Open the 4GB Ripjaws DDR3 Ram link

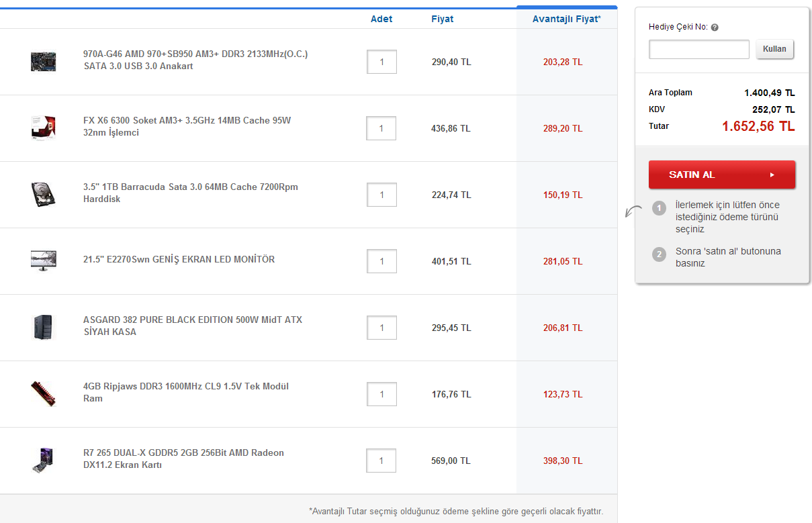[185, 392]
